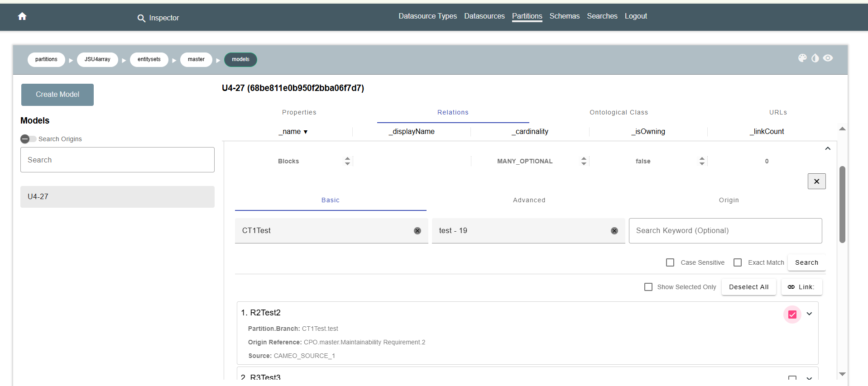Open the color palette theme icon

(x=802, y=58)
